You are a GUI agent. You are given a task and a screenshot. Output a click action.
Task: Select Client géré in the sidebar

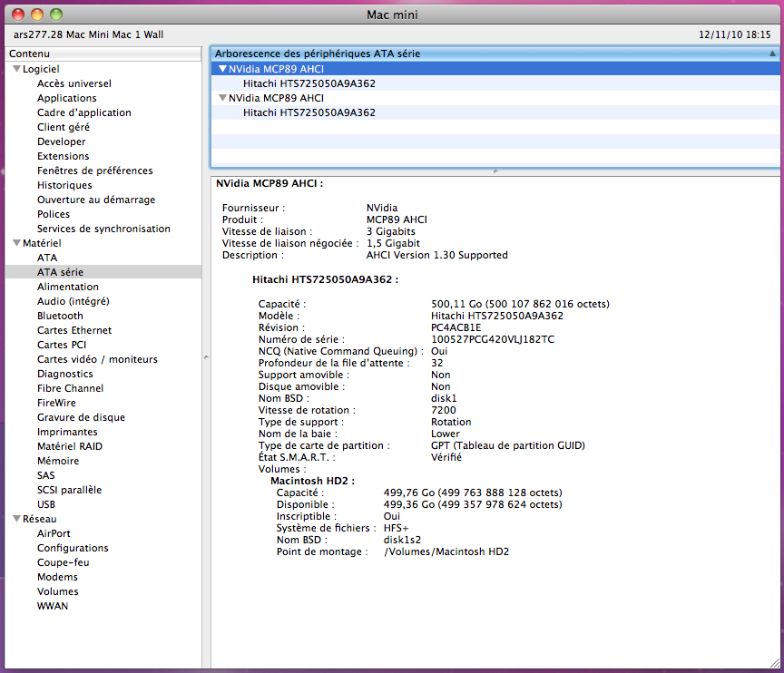click(64, 127)
